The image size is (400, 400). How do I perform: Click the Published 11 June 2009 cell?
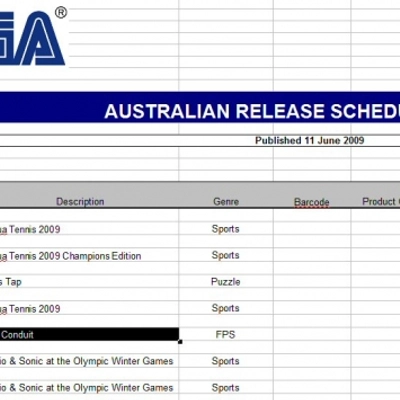pos(309,140)
